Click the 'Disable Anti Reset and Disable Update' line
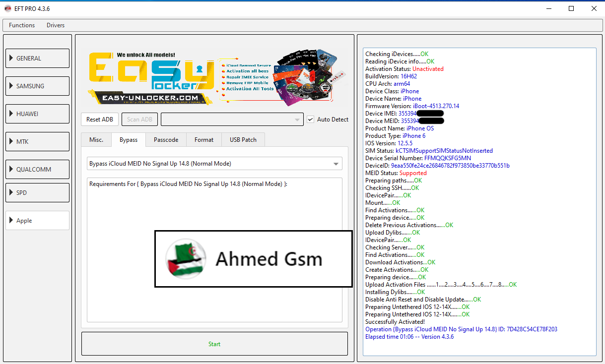 (x=423, y=300)
